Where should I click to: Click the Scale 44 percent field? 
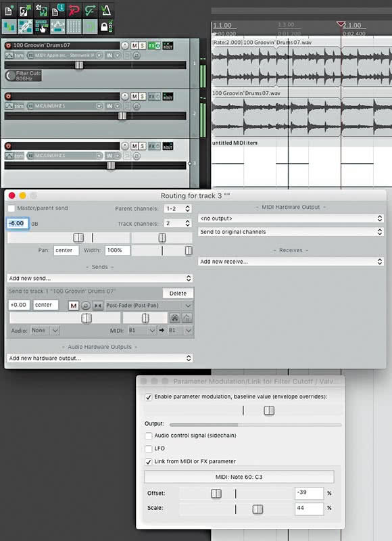coord(310,509)
